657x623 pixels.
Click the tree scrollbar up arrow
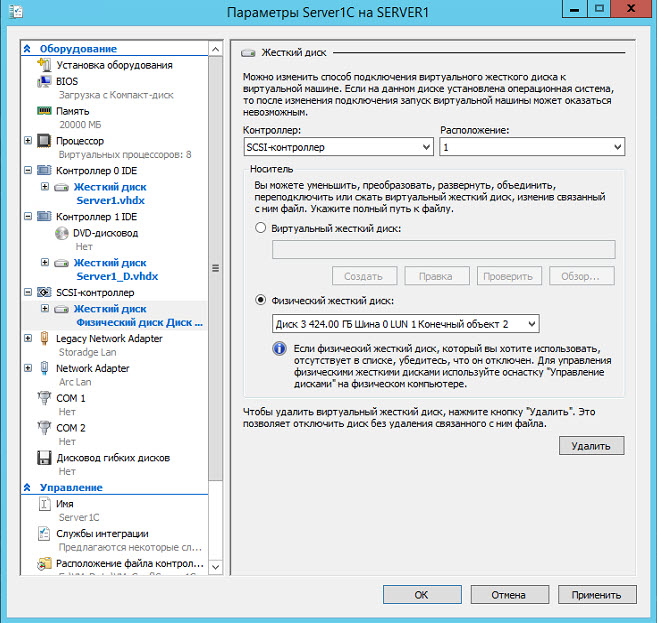point(215,49)
